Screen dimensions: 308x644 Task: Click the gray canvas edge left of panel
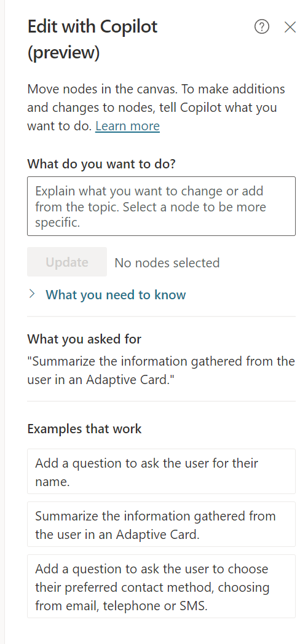tap(2, 322)
